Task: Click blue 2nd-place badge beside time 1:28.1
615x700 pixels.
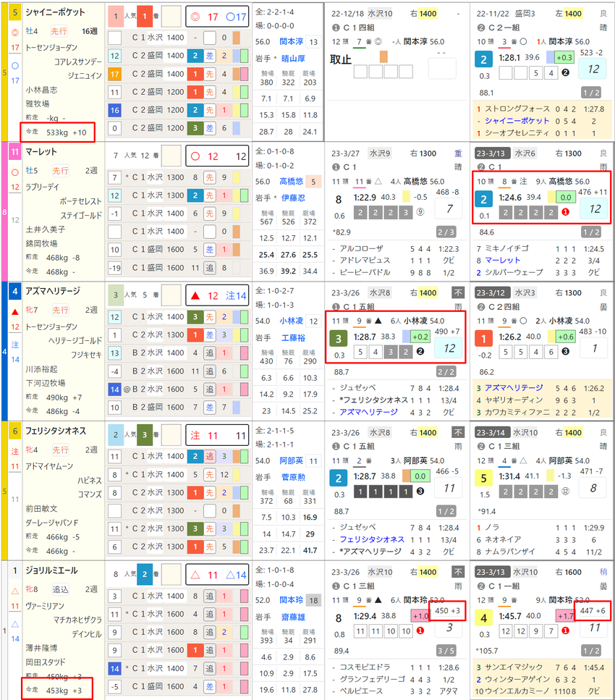Action: pos(484,59)
